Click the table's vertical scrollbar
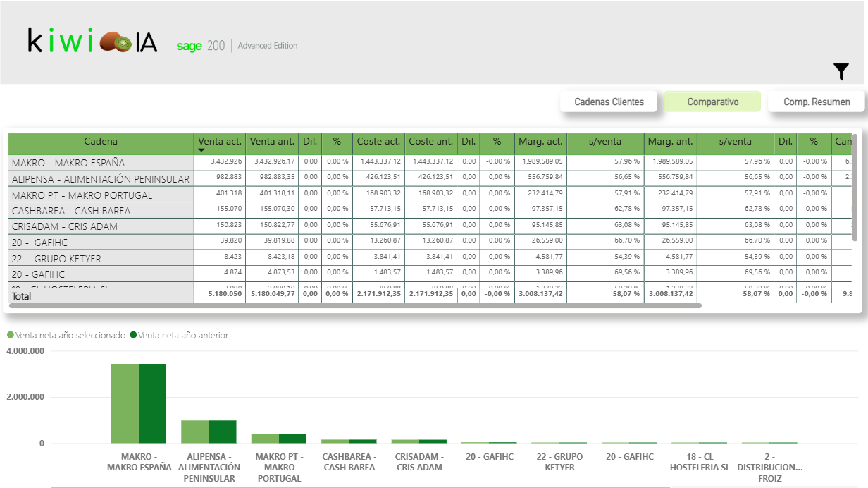The image size is (868, 488). 855,187
